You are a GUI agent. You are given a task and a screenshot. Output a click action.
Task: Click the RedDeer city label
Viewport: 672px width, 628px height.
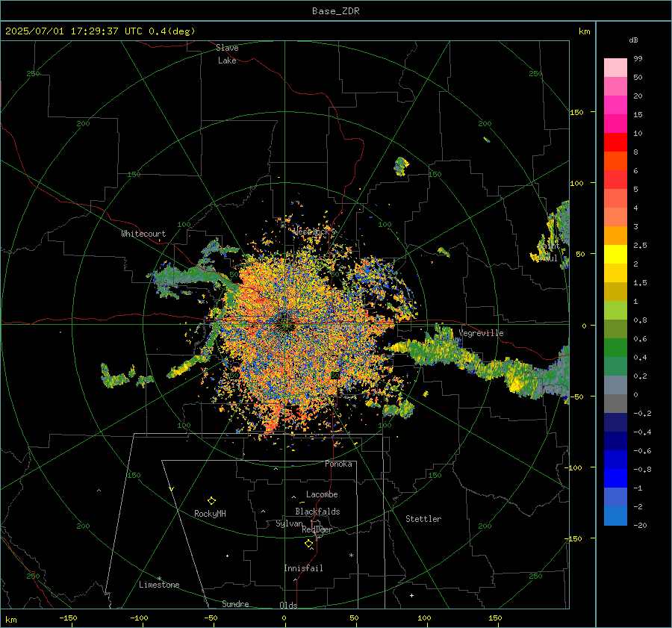(317, 529)
